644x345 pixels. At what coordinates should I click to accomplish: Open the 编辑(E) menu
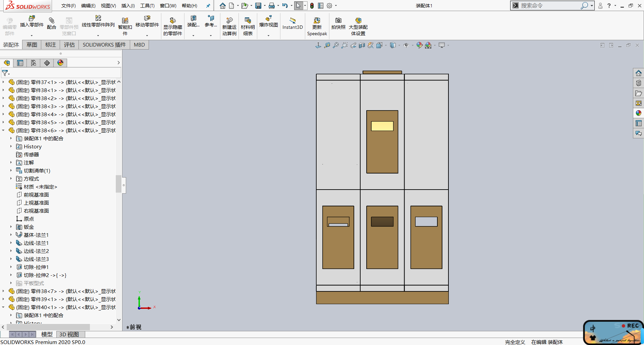tap(88, 6)
